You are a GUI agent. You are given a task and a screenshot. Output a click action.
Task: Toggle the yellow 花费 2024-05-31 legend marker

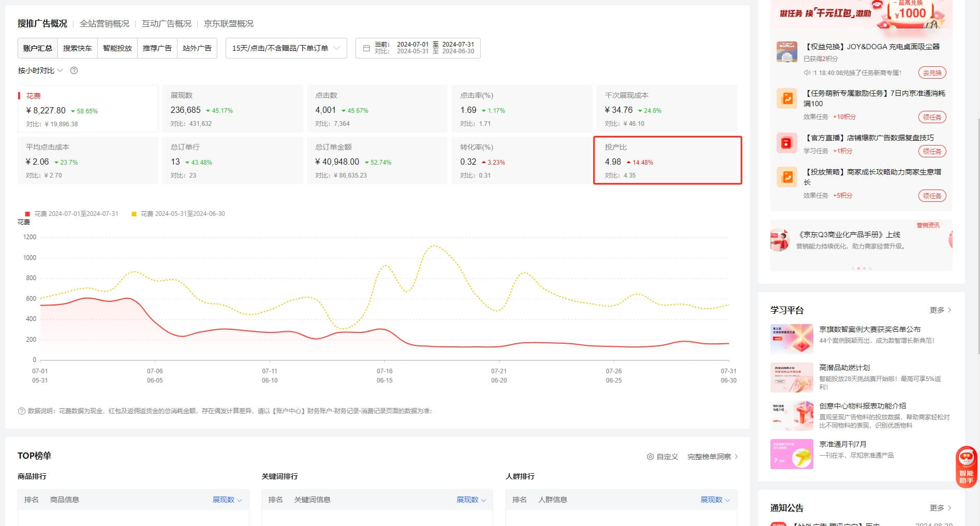coord(134,214)
